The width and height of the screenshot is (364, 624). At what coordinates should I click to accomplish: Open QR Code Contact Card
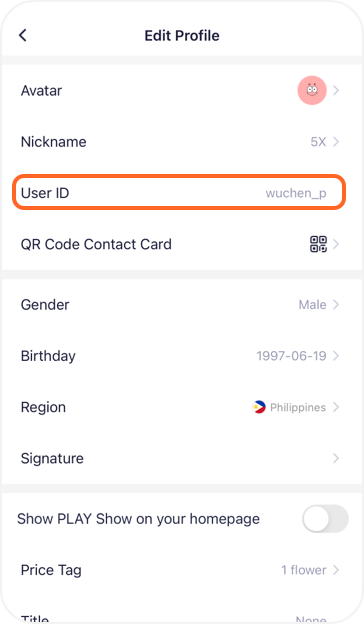tap(182, 244)
